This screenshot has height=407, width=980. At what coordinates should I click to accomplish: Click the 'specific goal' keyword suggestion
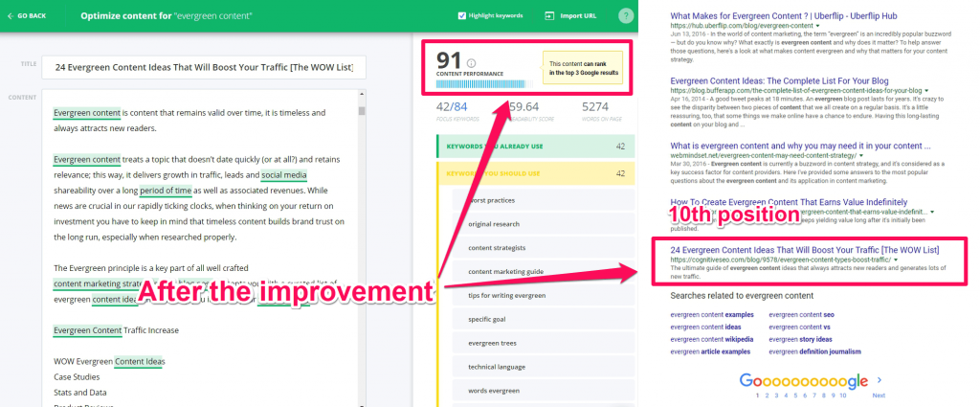544,319
